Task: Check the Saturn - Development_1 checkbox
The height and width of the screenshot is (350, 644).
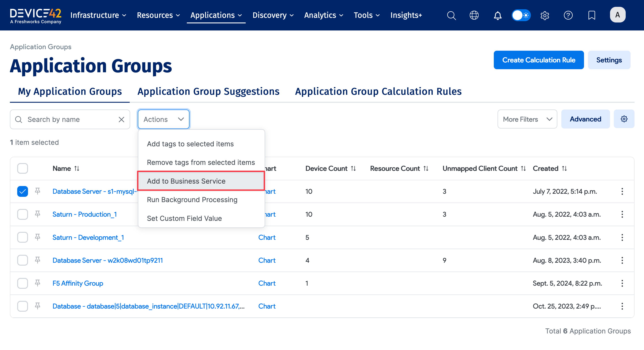Action: (22, 237)
